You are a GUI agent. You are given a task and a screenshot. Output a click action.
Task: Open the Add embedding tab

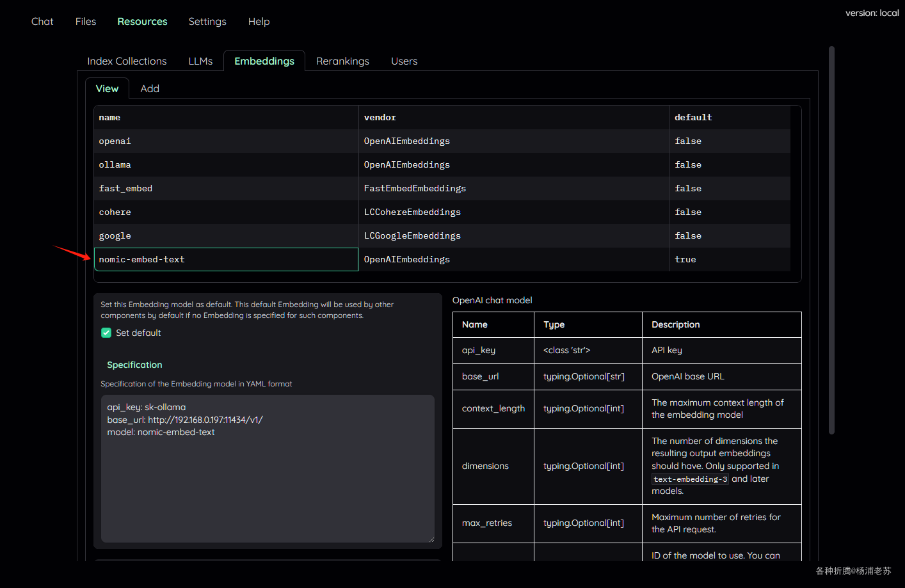150,89
